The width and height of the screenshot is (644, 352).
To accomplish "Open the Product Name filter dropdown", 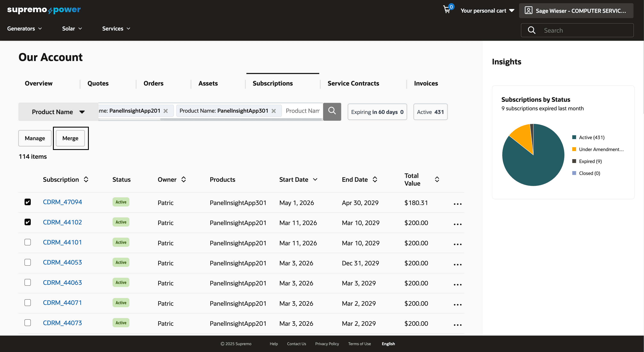I will coord(58,112).
